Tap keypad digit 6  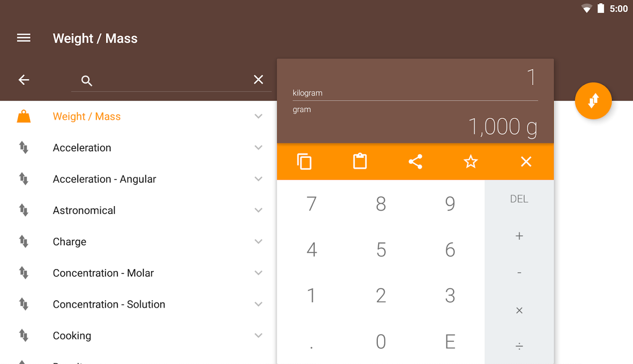coord(450,249)
